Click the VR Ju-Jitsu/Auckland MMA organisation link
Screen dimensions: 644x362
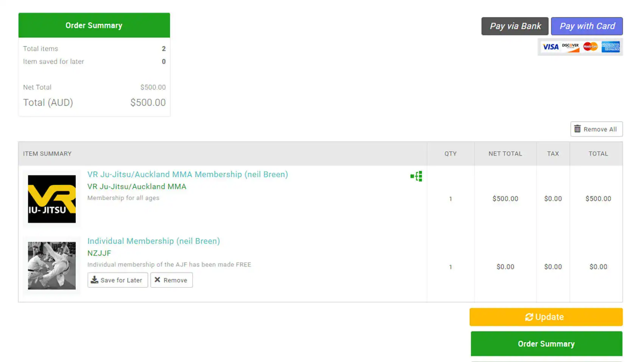click(137, 186)
